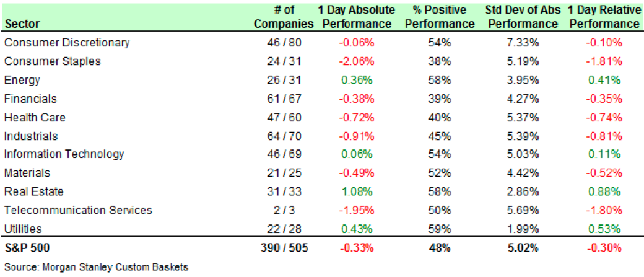Select the Energy sector cell
This screenshot has height=277, width=644.
click(22, 80)
